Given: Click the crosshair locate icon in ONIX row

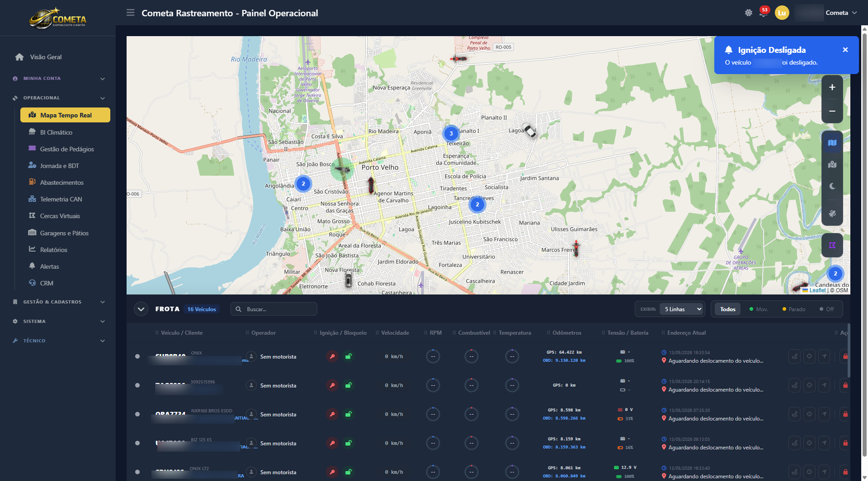Looking at the screenshot, I should [809, 356].
